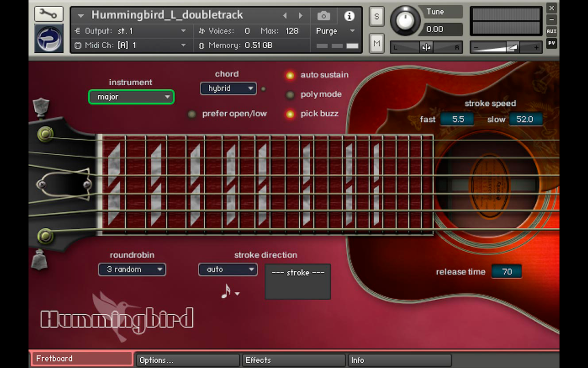Open the instrument info icon
This screenshot has width=588, height=368.
pos(349,16)
